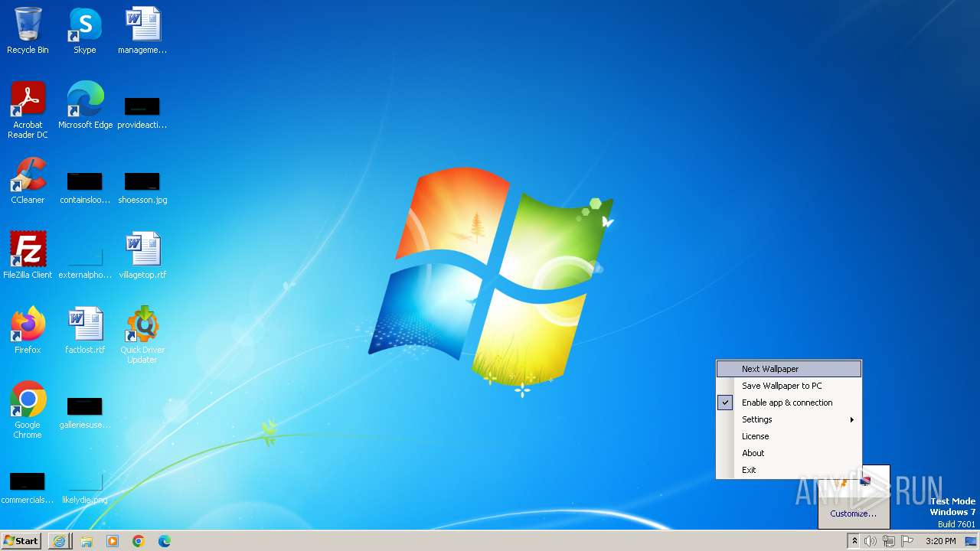Viewport: 980px width, 551px height.
Task: Select the Skype desktop shortcut
Action: 85,31
